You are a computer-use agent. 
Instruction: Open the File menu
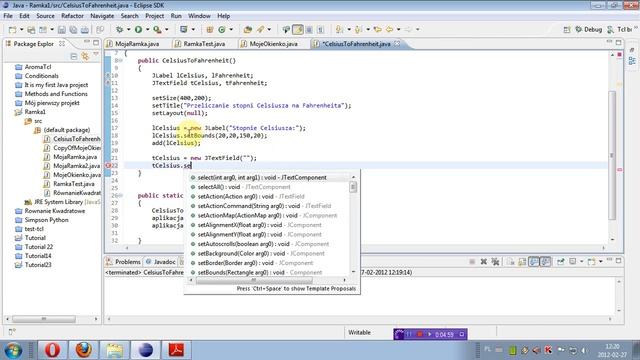(8, 16)
